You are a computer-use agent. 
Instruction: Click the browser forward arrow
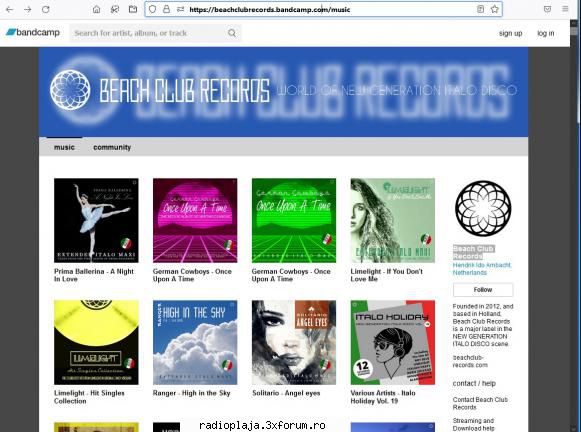(27, 10)
